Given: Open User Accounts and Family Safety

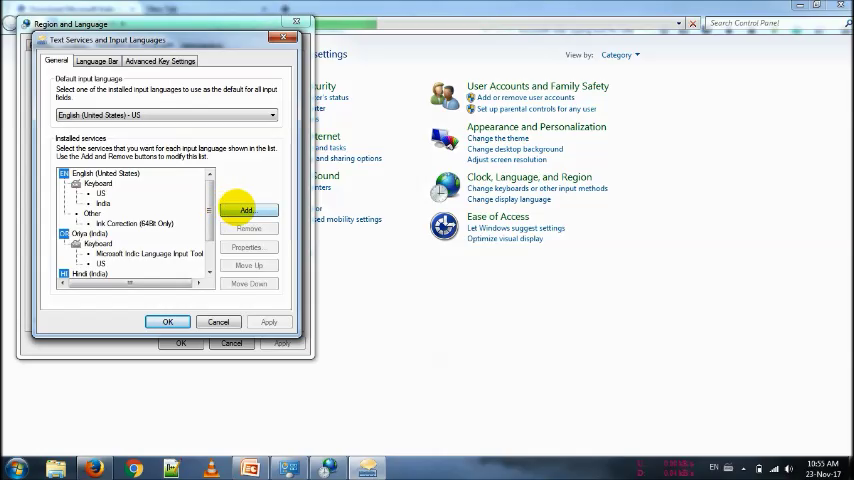Looking at the screenshot, I should click(538, 86).
